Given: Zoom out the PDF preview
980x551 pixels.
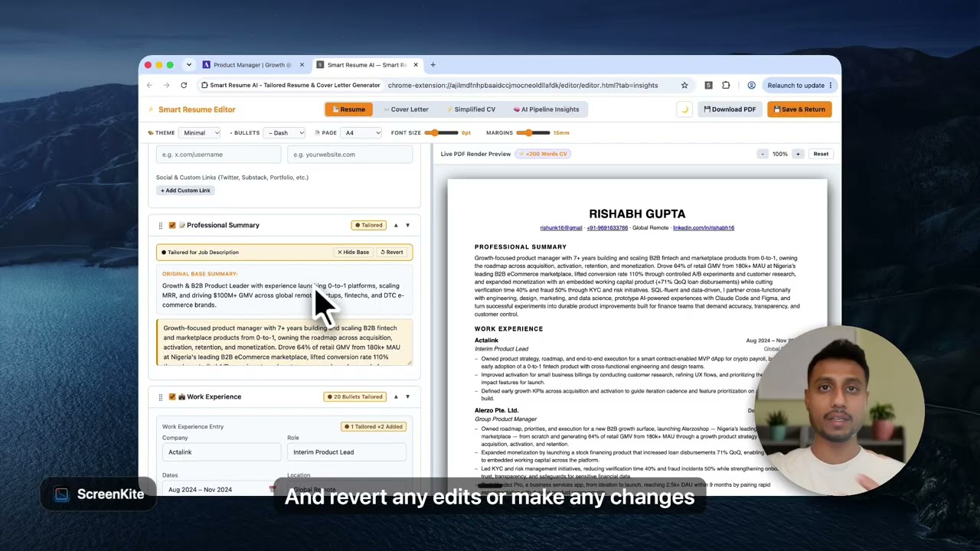Looking at the screenshot, I should click(763, 154).
